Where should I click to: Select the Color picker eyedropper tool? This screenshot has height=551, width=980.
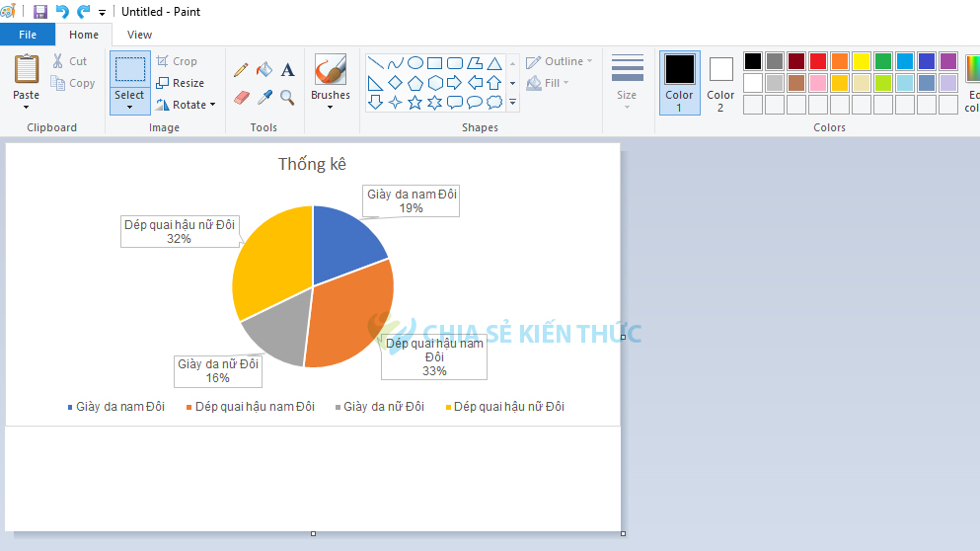point(264,97)
